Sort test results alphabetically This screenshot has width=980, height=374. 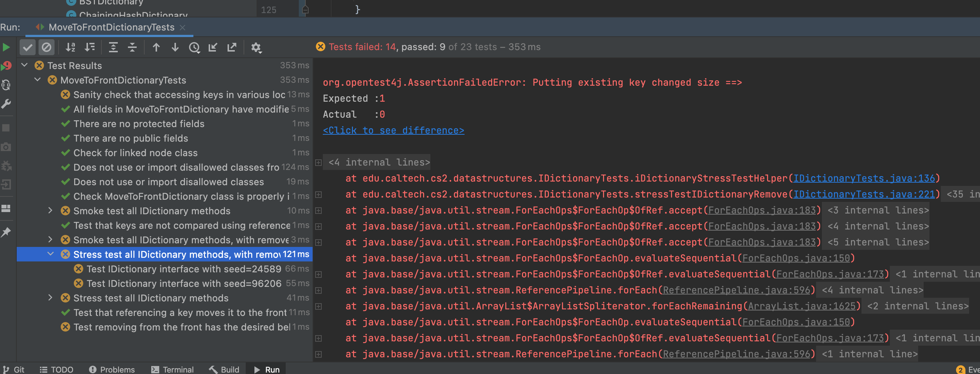71,48
